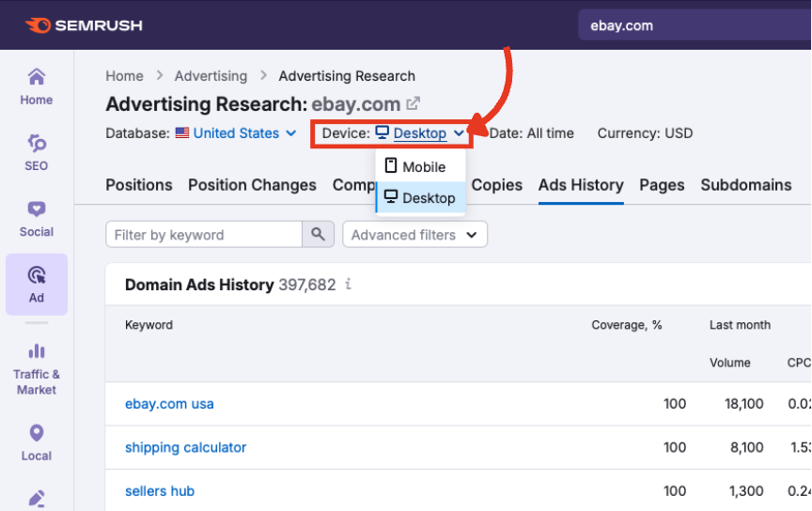
Task: Click the keyword filter search magnifier button
Action: 319,235
